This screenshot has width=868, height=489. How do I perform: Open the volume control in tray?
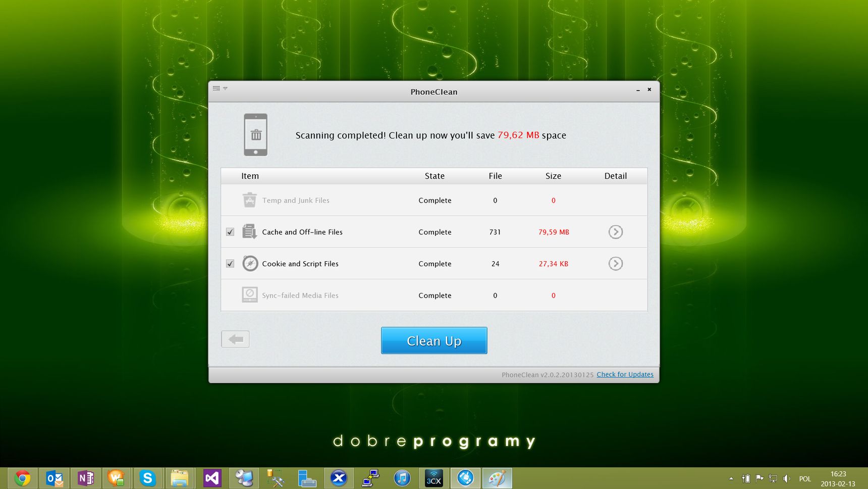787,478
